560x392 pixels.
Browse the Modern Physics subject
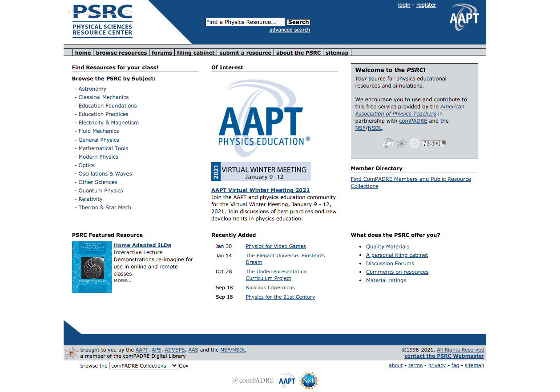coord(98,157)
